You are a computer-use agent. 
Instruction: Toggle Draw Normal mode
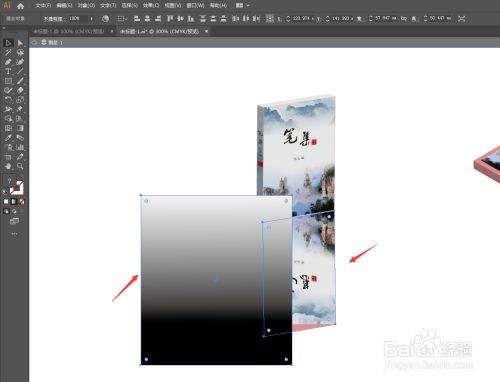click(6, 211)
